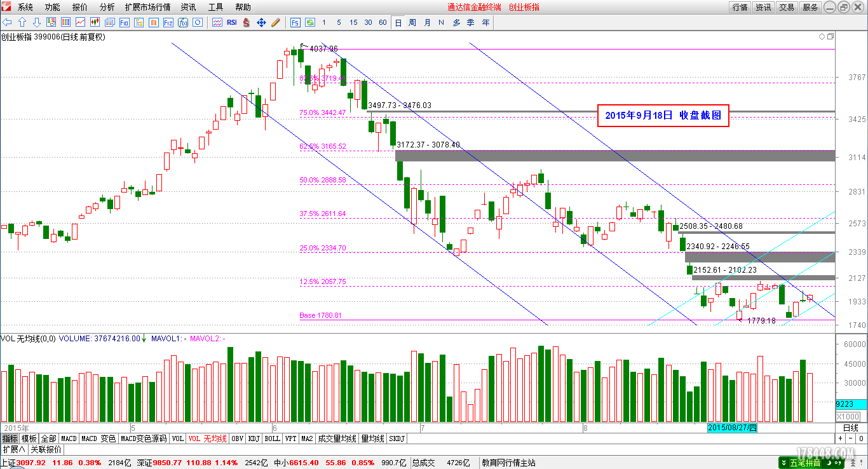
Task: Switch to daily 日 period
Action: [398, 22]
